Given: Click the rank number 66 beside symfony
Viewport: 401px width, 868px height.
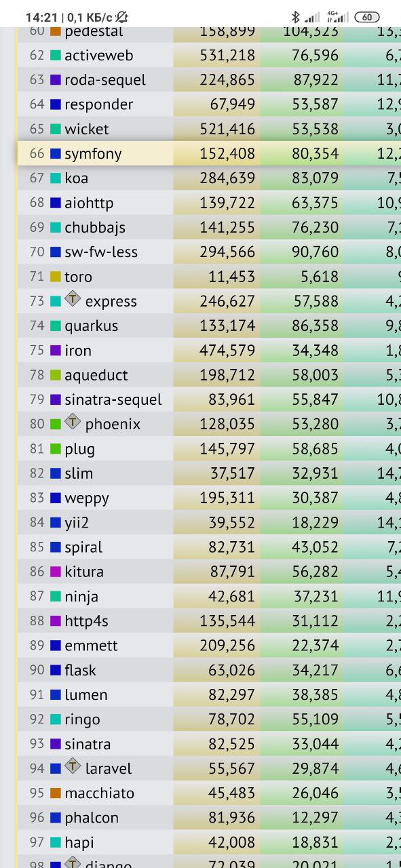Looking at the screenshot, I should pos(37,154).
